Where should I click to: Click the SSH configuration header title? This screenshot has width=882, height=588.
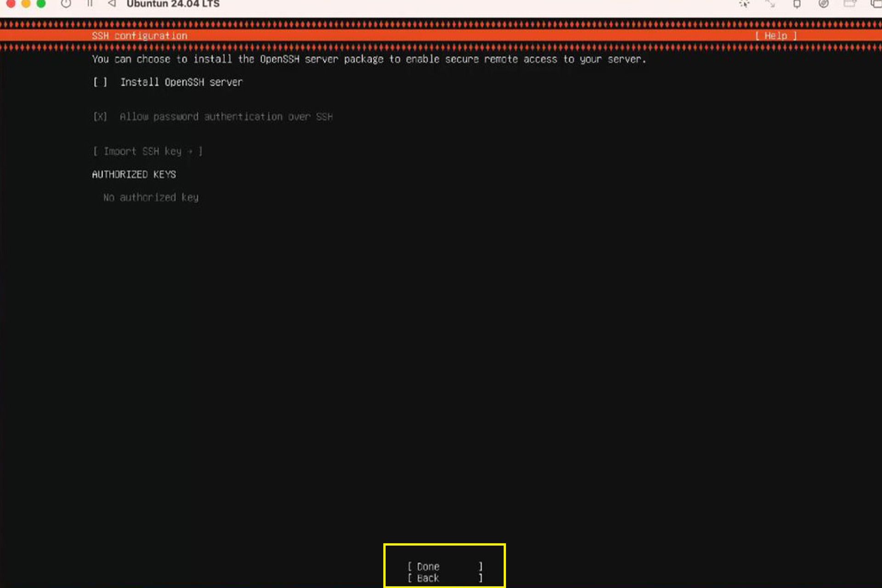click(x=140, y=36)
